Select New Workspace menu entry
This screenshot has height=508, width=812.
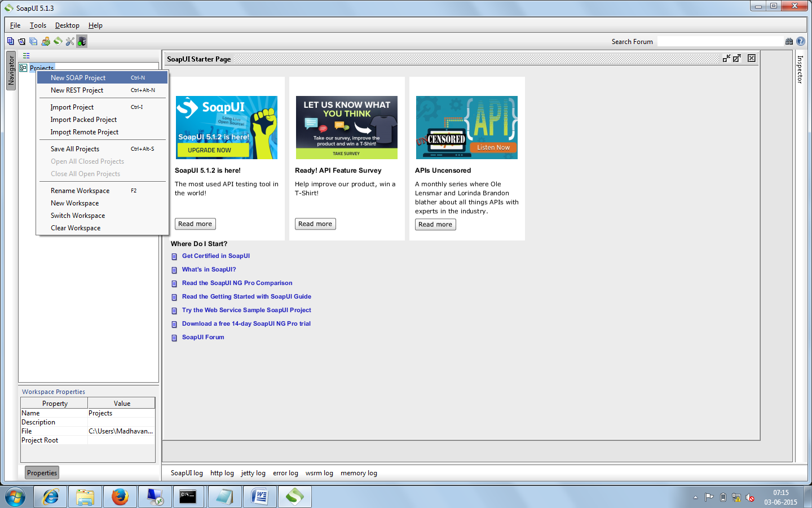click(102, 203)
